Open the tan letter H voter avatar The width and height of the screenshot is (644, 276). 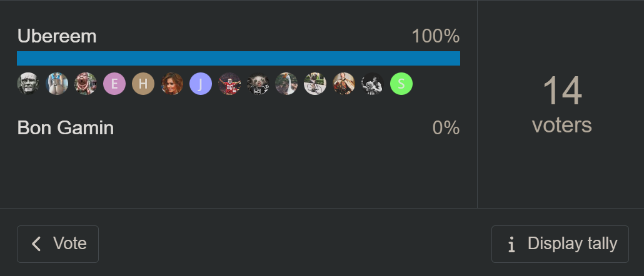click(x=143, y=84)
